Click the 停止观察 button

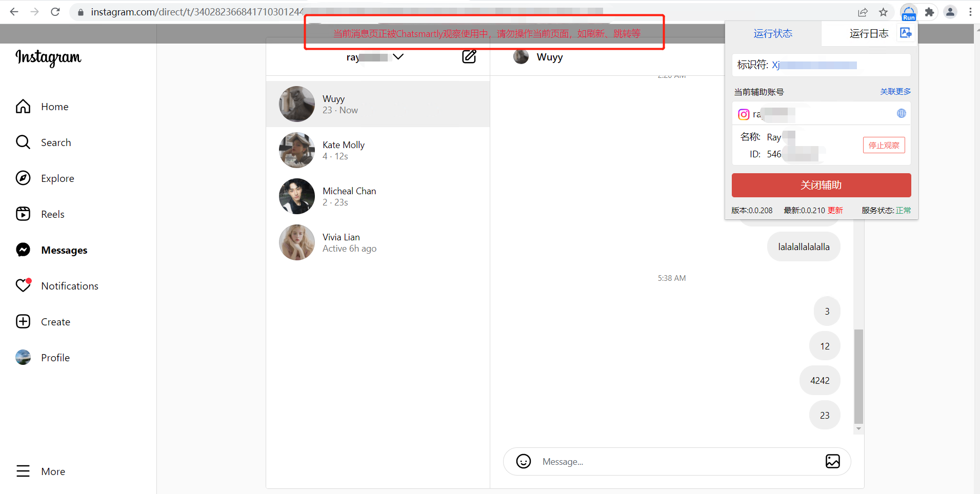pos(884,145)
